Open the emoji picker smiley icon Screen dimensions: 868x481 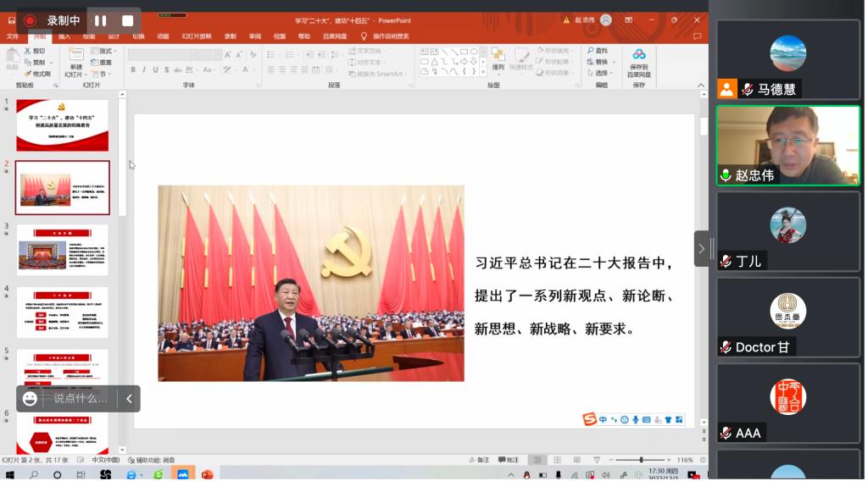pos(30,399)
